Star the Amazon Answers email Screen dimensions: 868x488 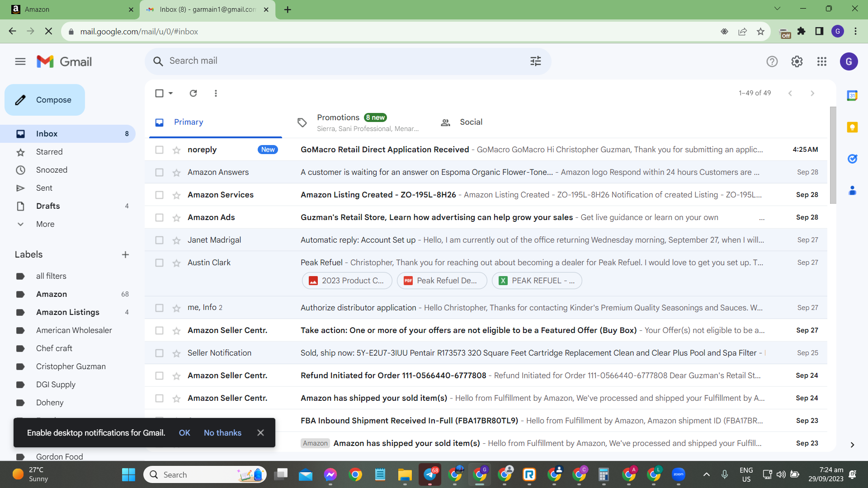[x=176, y=173]
